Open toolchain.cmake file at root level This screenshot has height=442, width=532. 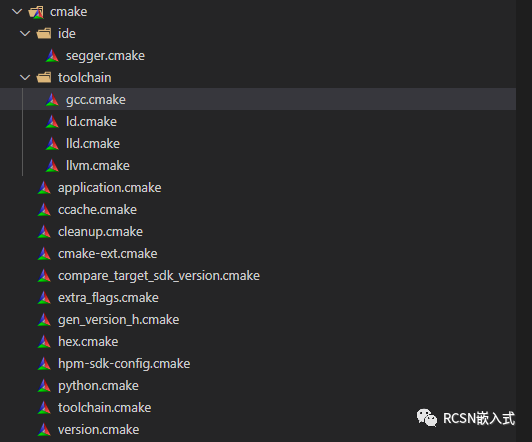pos(258,408)
